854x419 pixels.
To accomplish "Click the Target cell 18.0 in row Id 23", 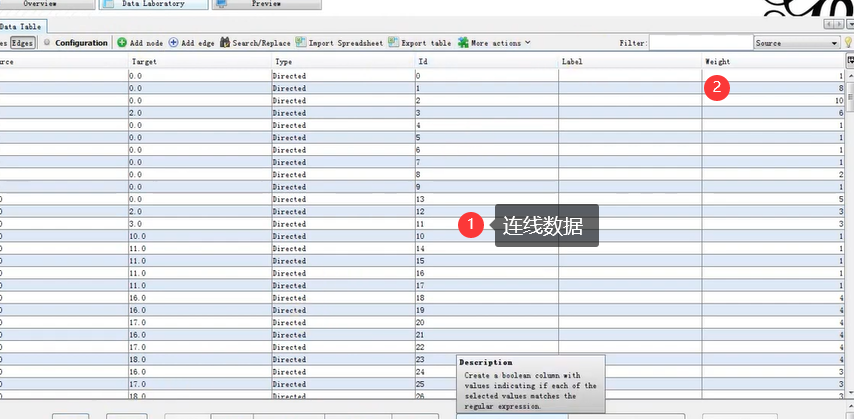I will (200, 360).
